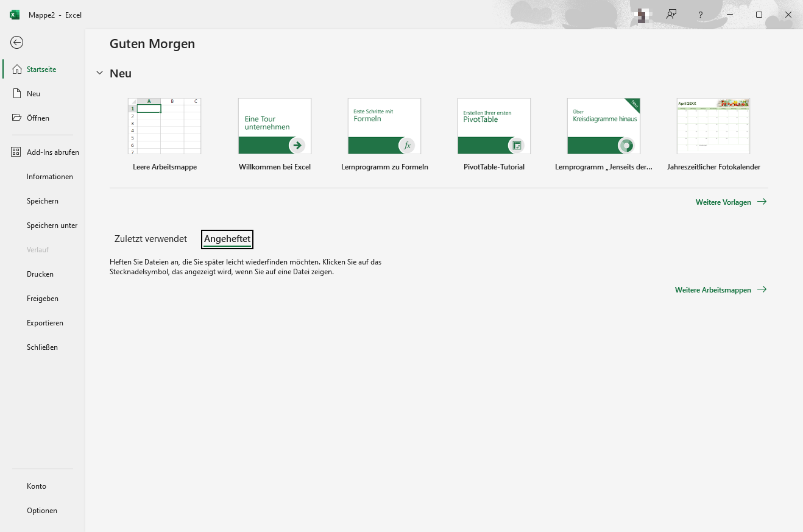Click the Startseite home icon
This screenshot has width=803, height=532.
[x=17, y=69]
